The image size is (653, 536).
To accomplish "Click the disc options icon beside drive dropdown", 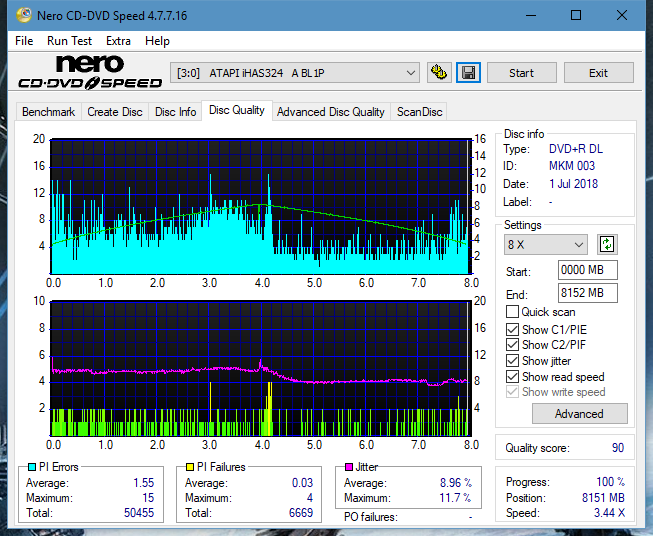I will (438, 73).
